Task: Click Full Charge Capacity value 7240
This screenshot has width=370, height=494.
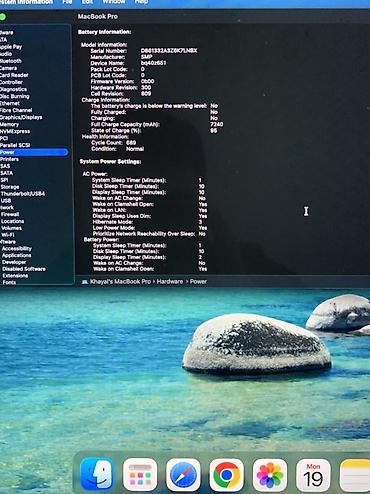Action: click(217, 124)
